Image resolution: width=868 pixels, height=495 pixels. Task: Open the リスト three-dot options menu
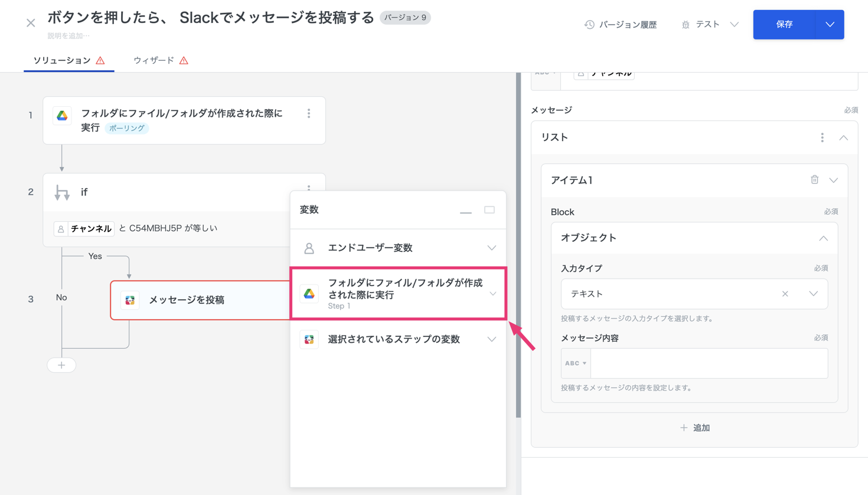(x=822, y=137)
